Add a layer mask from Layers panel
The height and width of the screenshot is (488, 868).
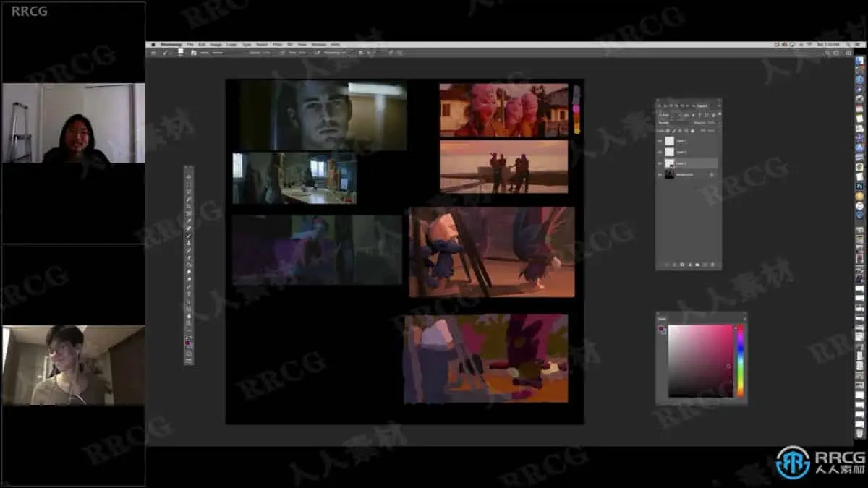click(682, 264)
